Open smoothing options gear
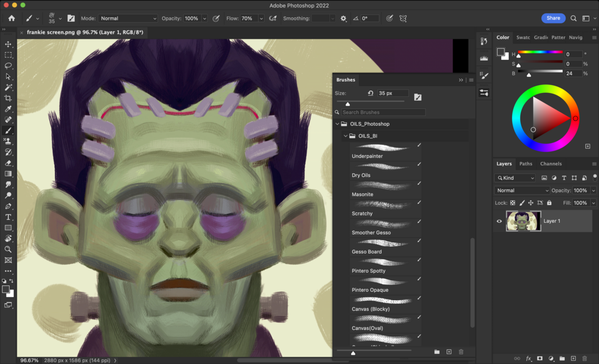 343,18
